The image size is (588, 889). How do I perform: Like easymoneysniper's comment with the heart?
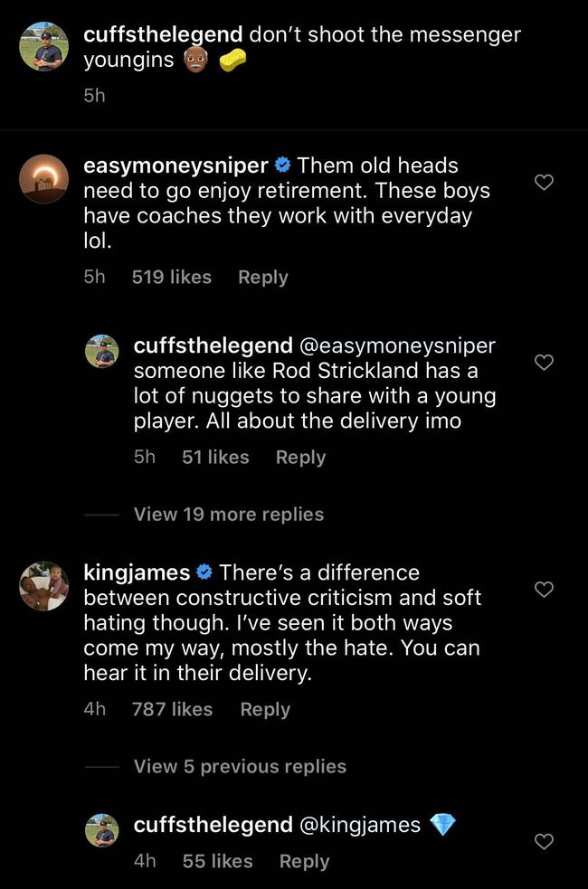pos(544,183)
